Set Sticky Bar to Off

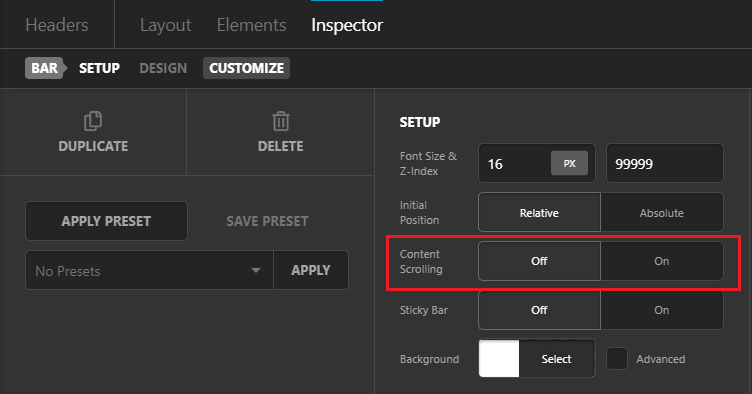tap(540, 310)
